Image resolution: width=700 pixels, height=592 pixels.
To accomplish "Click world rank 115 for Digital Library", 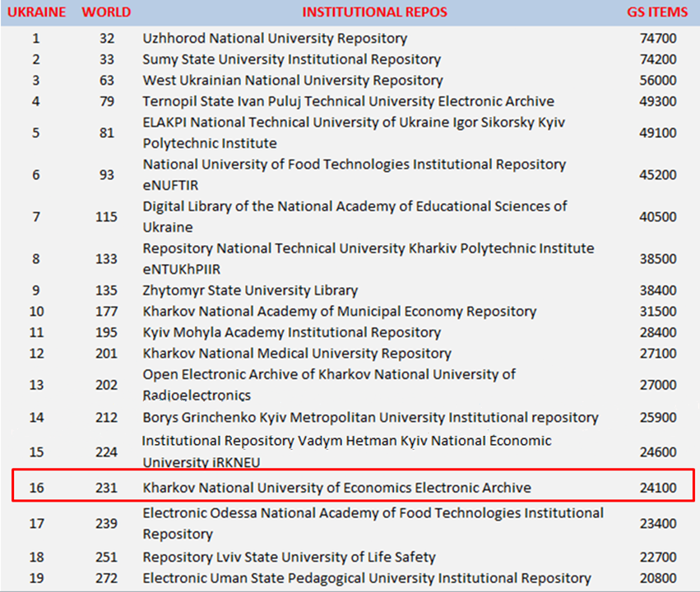I will 106,217.
